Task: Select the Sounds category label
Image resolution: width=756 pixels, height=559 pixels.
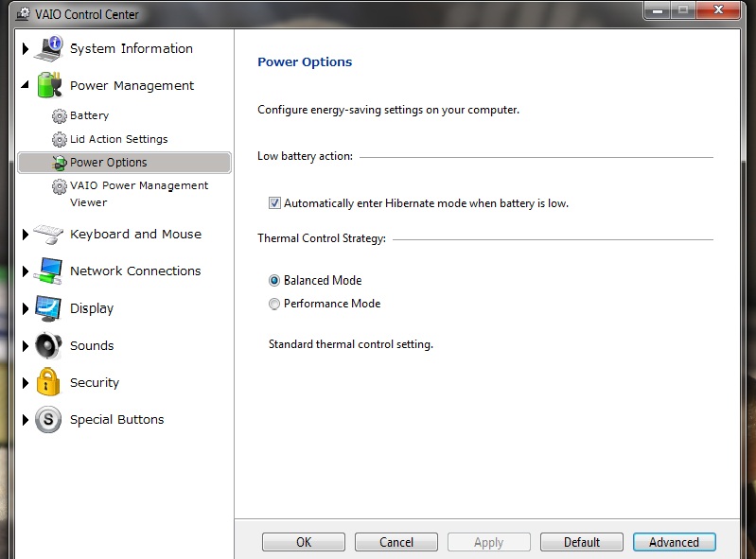Action: click(x=92, y=345)
